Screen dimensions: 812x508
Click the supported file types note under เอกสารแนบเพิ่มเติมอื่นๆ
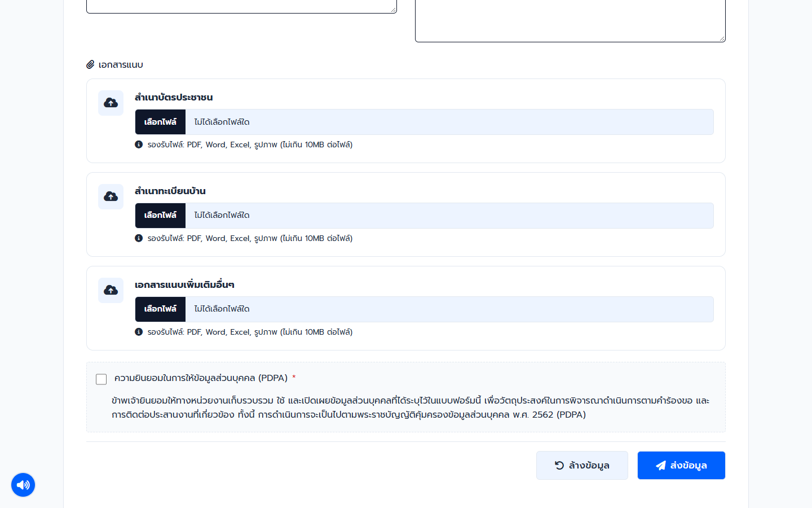250,332
